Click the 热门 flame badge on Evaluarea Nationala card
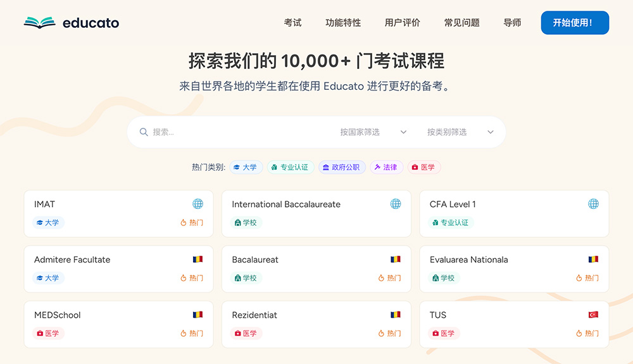 587,278
